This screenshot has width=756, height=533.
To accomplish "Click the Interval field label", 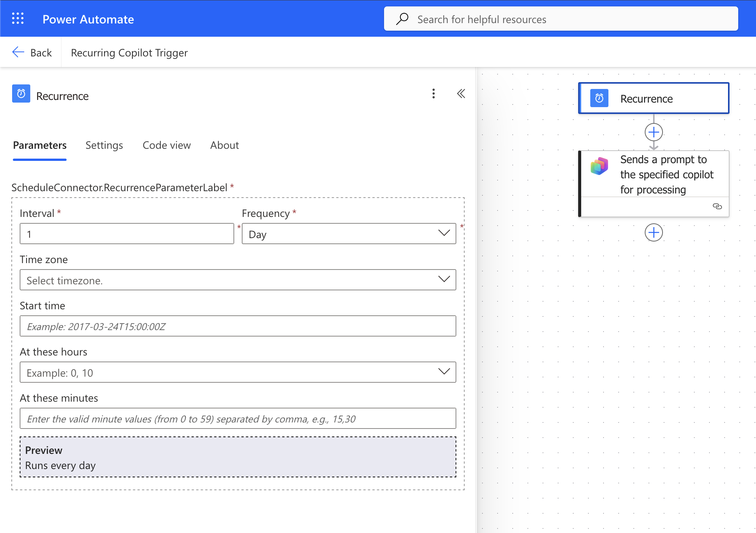I will point(37,214).
